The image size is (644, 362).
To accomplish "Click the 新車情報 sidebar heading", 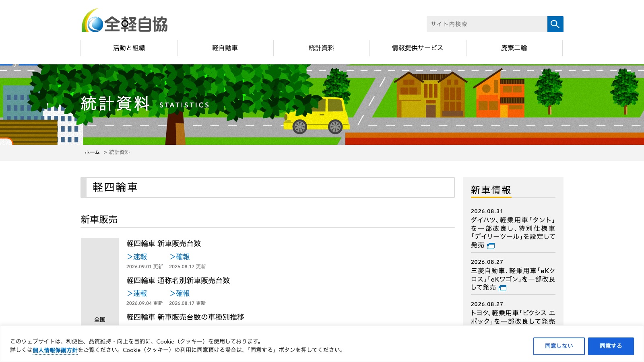I will pyautogui.click(x=491, y=190).
